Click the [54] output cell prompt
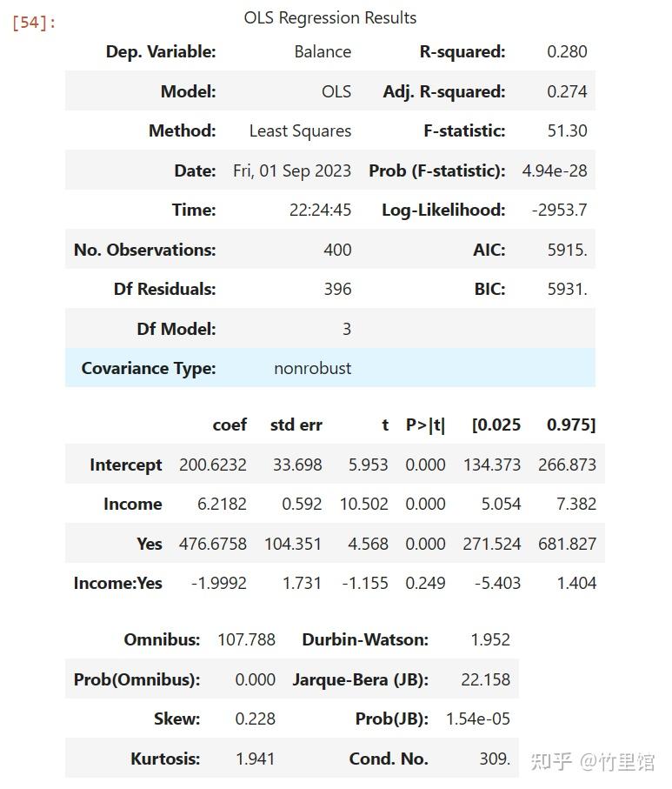Image resolution: width=672 pixels, height=789 pixels. pos(34,23)
